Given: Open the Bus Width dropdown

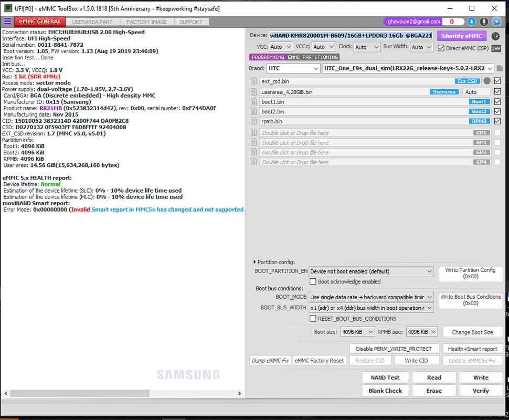Looking at the screenshot, I should coord(421,47).
